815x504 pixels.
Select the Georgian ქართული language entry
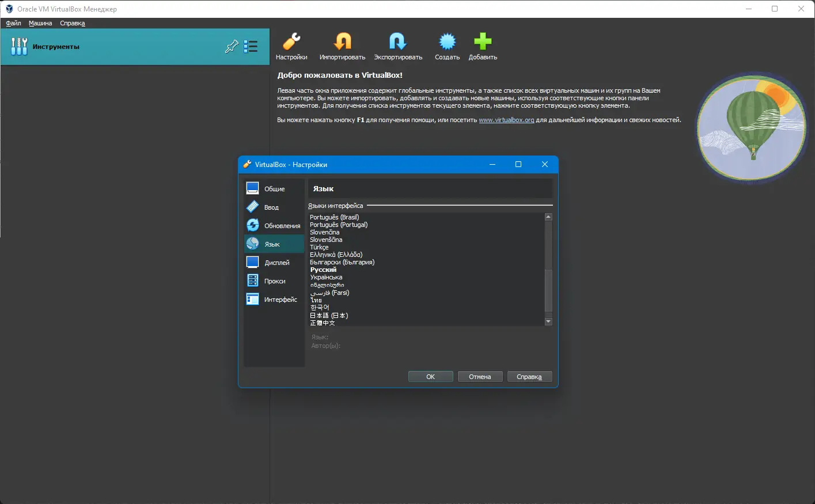coord(327,285)
